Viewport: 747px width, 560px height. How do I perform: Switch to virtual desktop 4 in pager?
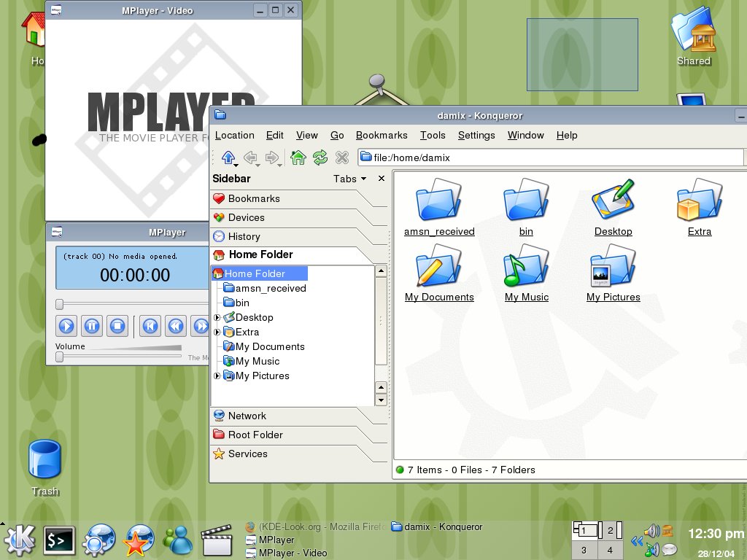tap(611, 550)
